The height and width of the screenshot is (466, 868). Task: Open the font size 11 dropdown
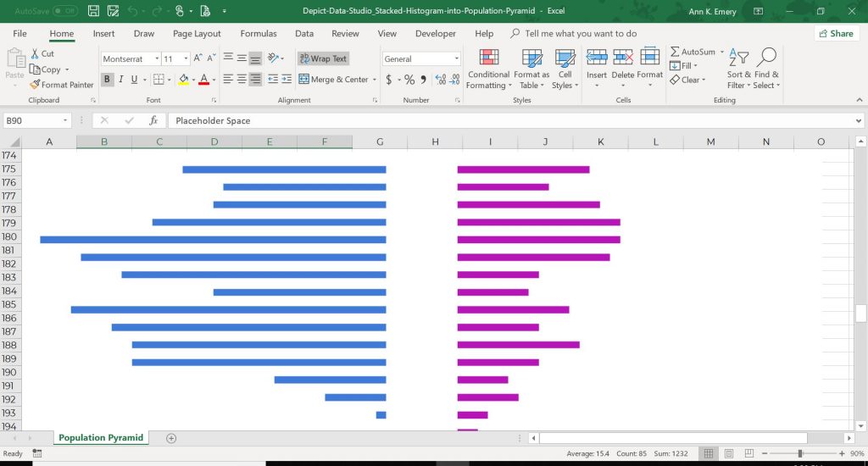tap(186, 58)
